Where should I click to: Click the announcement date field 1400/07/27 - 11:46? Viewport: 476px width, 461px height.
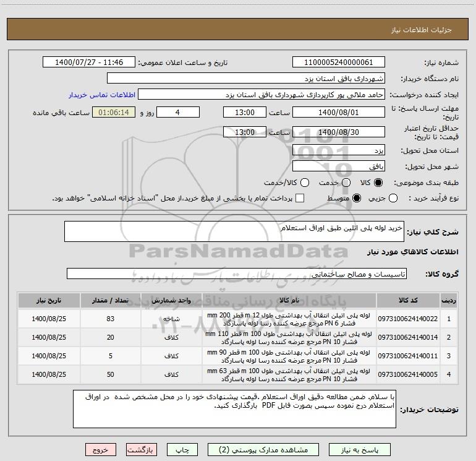(x=89, y=62)
